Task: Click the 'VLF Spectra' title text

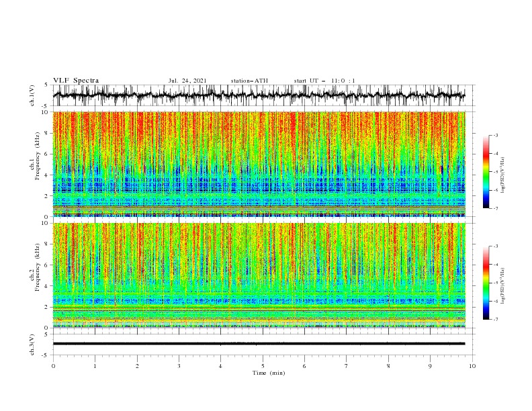Action: tap(76, 81)
